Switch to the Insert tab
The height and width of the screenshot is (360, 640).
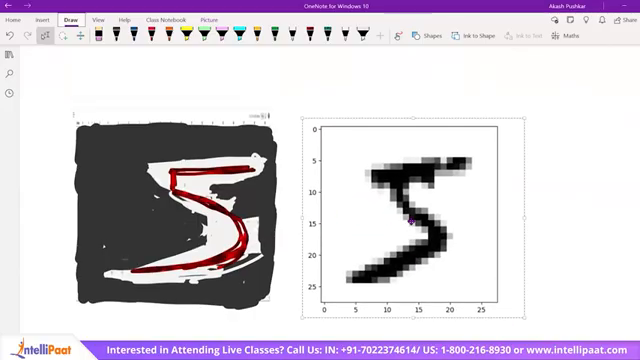point(42,20)
